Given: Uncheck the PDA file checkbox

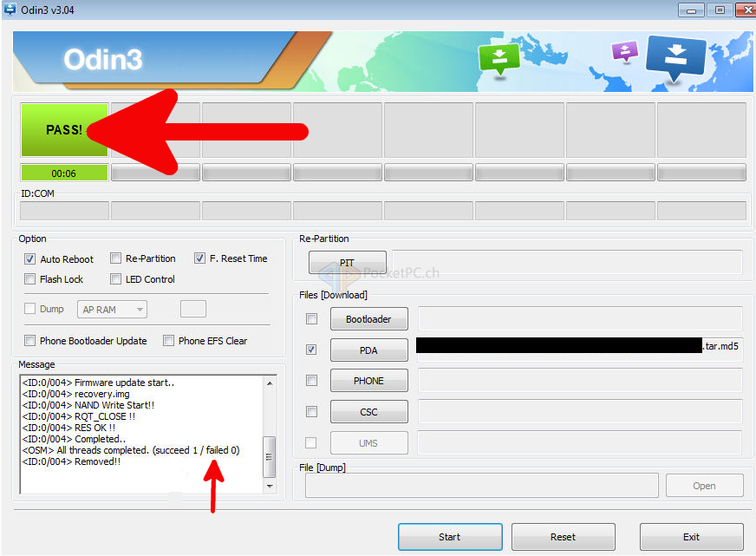Looking at the screenshot, I should (x=312, y=350).
